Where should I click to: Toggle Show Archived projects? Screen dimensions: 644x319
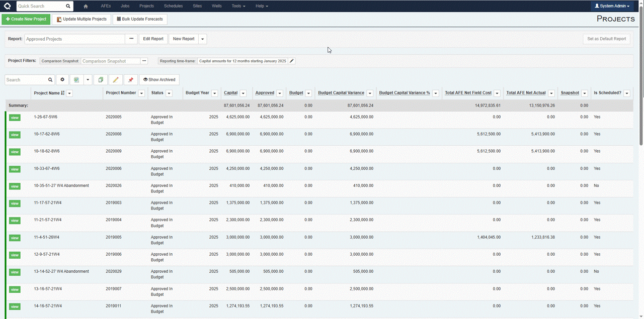tap(159, 80)
